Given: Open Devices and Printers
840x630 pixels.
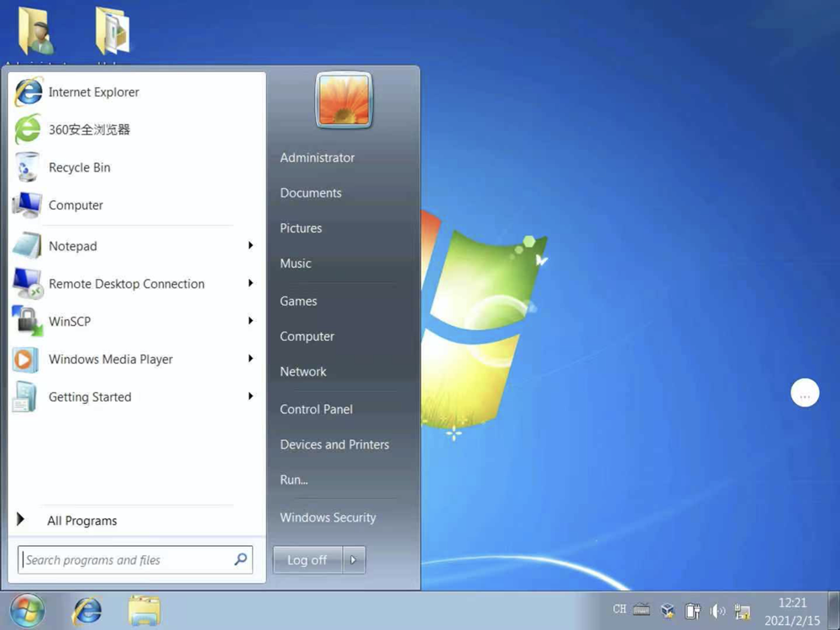Looking at the screenshot, I should coord(334,444).
